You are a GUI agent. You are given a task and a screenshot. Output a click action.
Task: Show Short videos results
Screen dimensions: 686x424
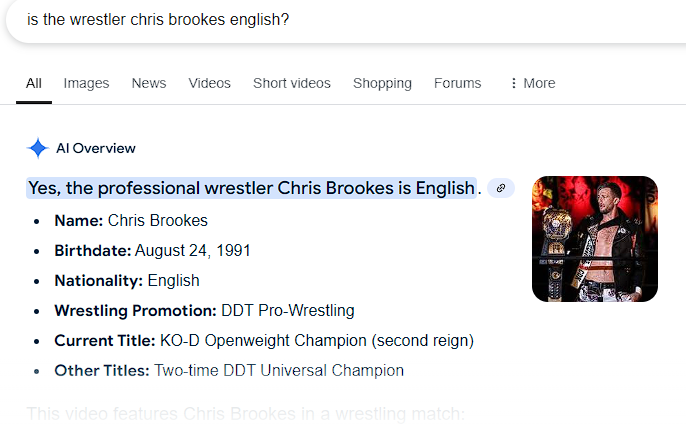point(291,83)
